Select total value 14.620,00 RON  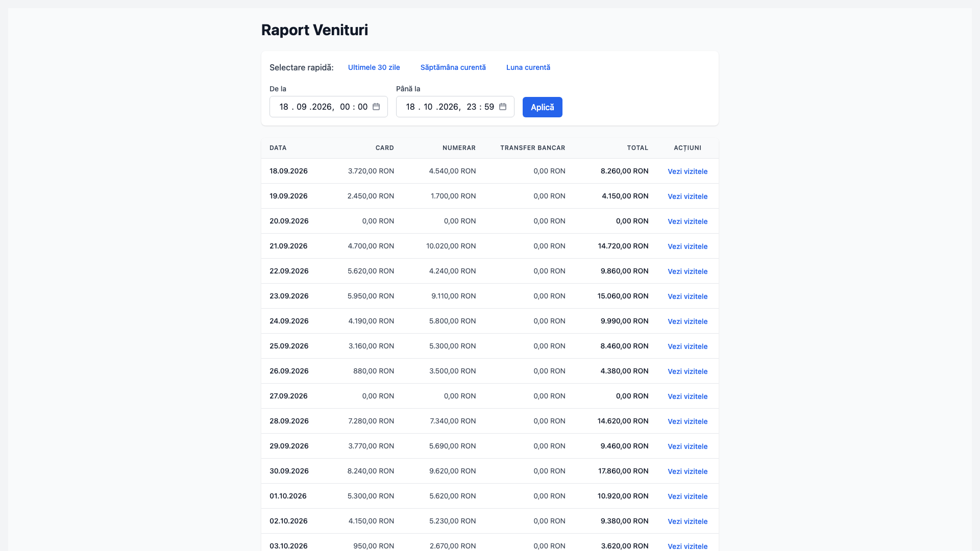[x=623, y=421]
